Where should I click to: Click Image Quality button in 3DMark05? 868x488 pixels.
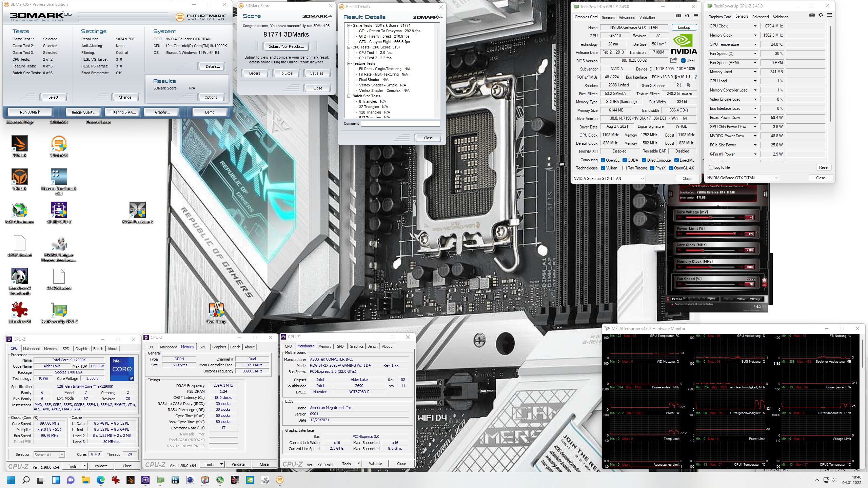(x=84, y=112)
